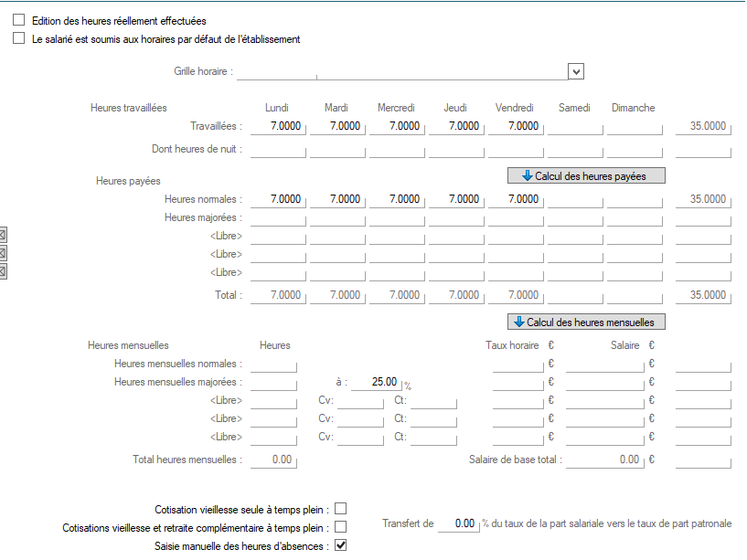Launch 'Calcul des heures mensuelles' button
Viewport: 747px width, 560px height.
coord(586,322)
